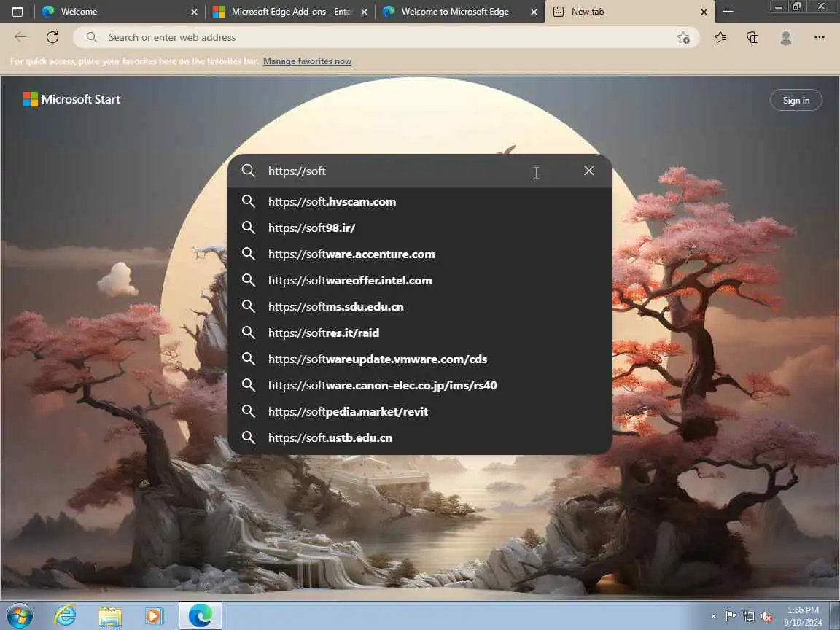Open Settings and more ellipsis menu

(x=819, y=37)
